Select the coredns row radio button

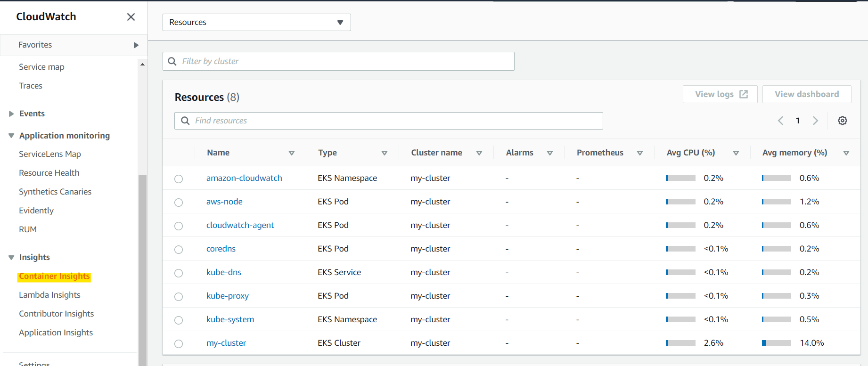179,250
